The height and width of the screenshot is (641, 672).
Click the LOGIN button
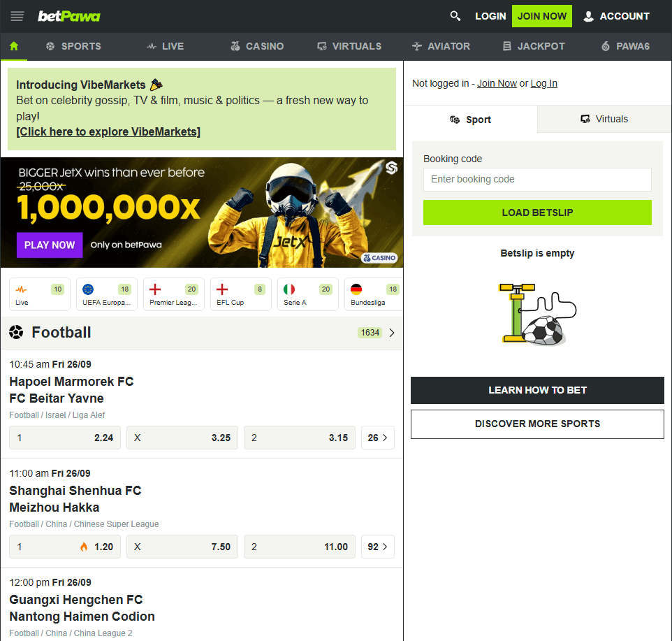tap(490, 16)
